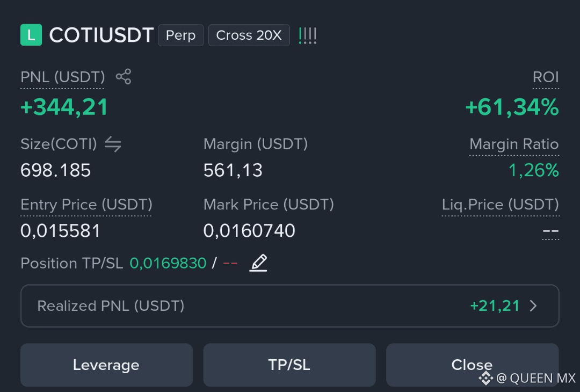Open Realized PNL details chevron arrow
The image size is (580, 392).
533,306
